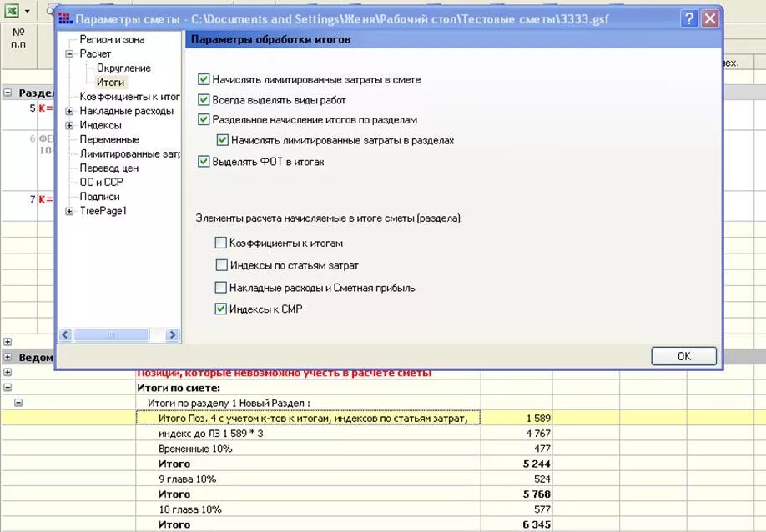Collapse Итоги по разделу 1 Новый Раздел
The height and width of the screenshot is (532, 766).
[x=18, y=403]
